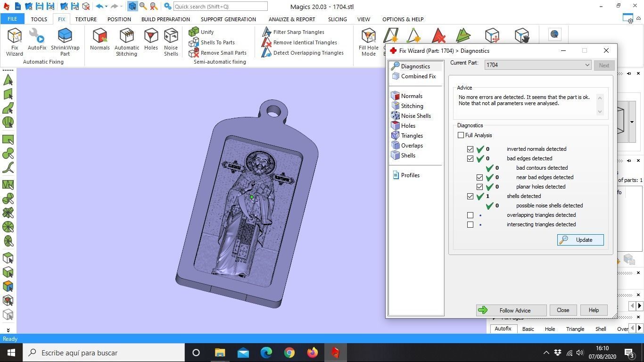The width and height of the screenshot is (644, 362).
Task: Switch to SLICING tab
Action: point(337,19)
